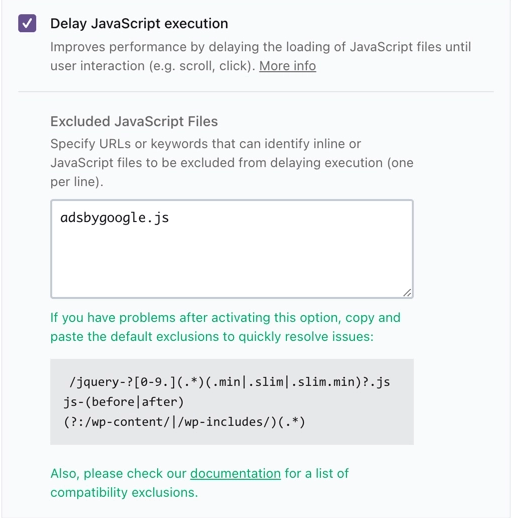Screen dimensions: 512x518
Task: Click the Delay JavaScript execution label
Action: click(x=139, y=24)
